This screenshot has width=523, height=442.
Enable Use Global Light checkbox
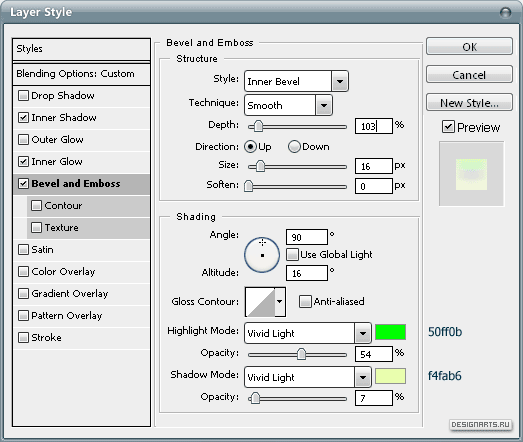click(293, 255)
